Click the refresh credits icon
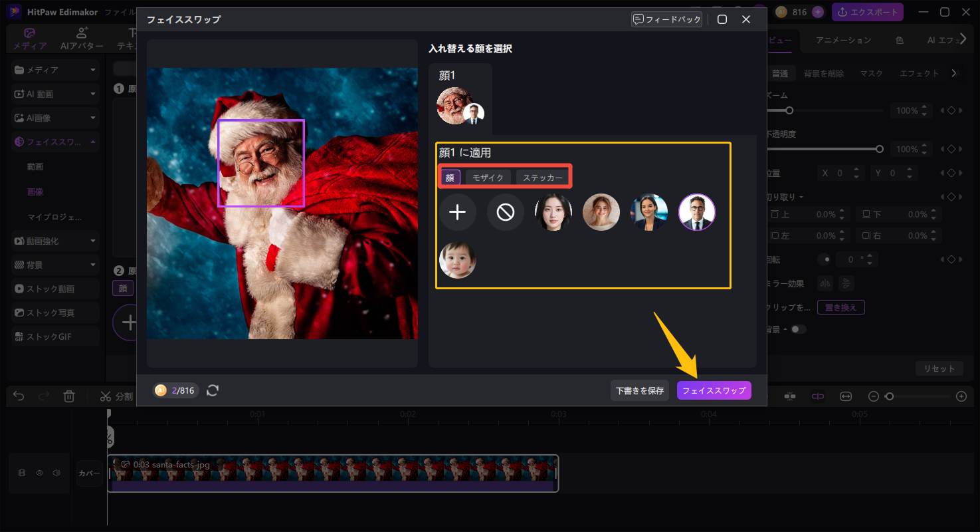This screenshot has height=532, width=980. coord(213,390)
